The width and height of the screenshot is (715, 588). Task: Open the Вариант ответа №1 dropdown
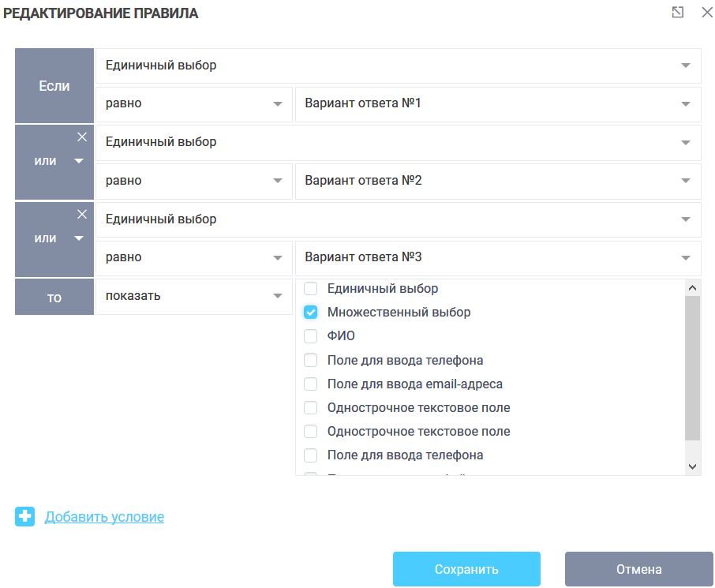point(498,104)
